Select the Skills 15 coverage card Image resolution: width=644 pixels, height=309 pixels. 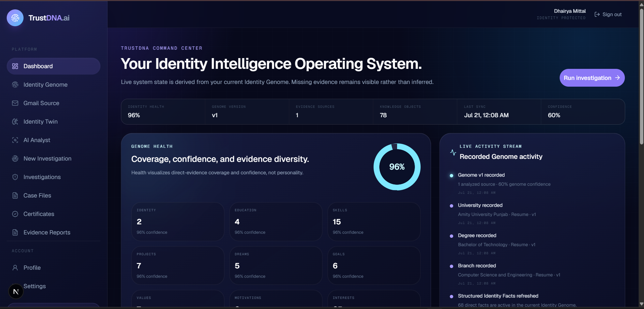[x=374, y=222]
